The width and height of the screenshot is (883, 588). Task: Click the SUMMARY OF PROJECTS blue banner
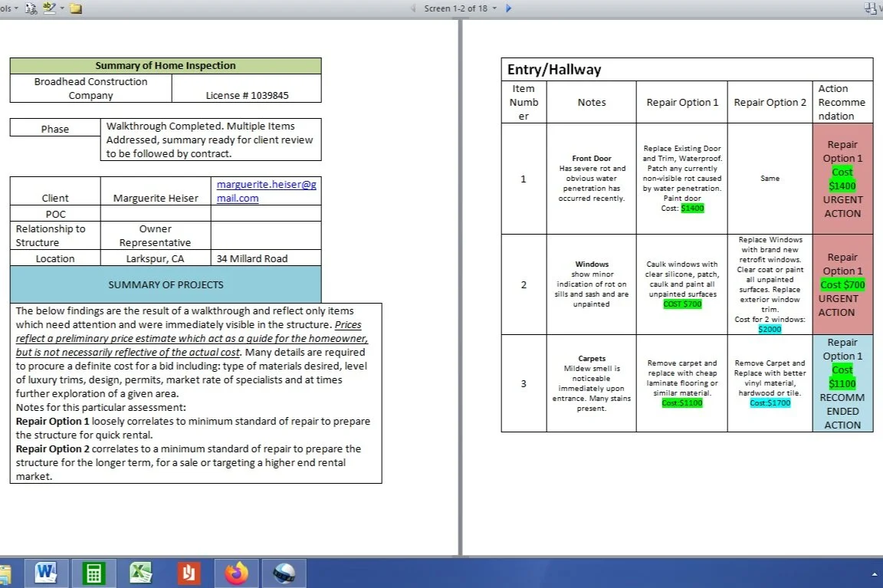click(166, 284)
